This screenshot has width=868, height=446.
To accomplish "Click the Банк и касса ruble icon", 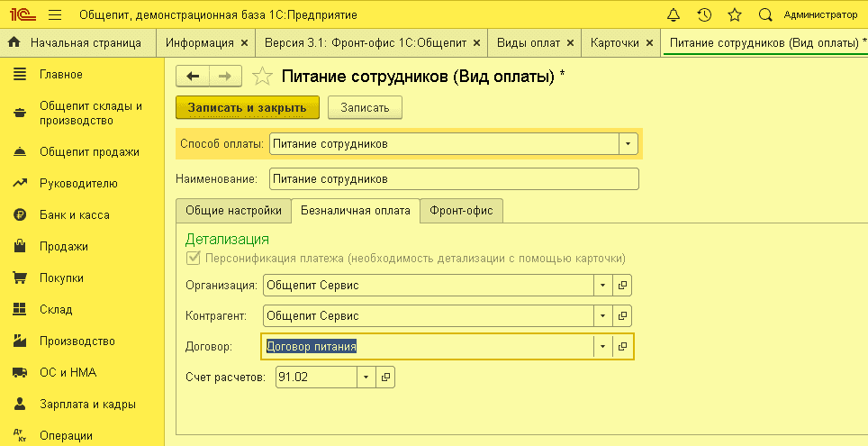I will 20,215.
